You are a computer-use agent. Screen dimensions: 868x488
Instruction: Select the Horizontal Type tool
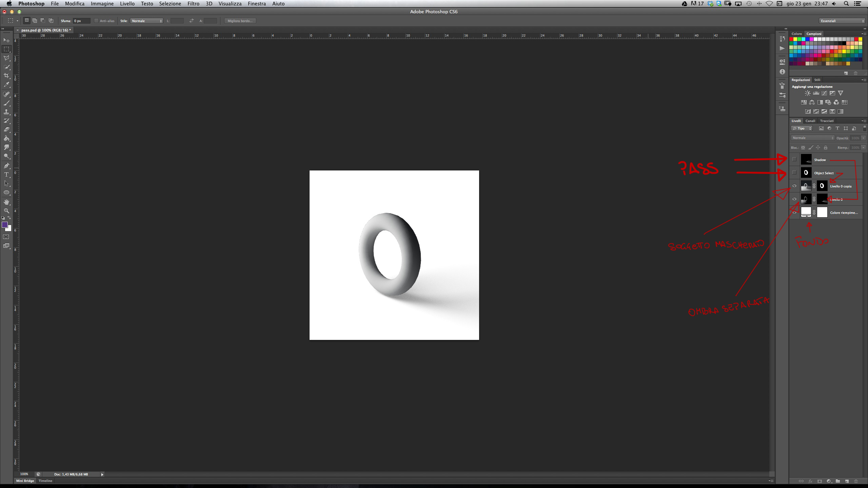coord(6,175)
